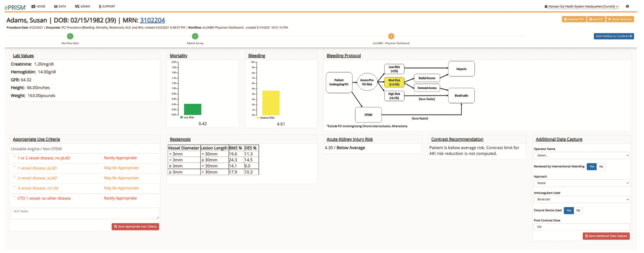Choose the '3 vessel disease, no LM' option

(x=14, y=188)
